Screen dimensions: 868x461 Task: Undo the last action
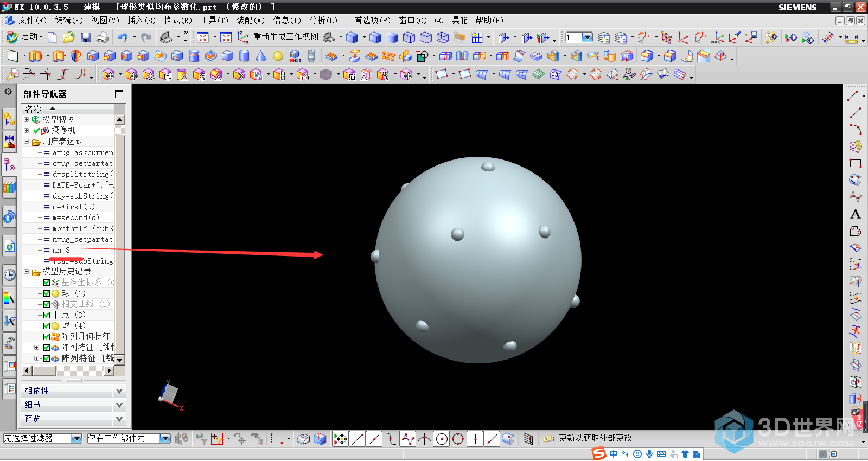[x=123, y=37]
